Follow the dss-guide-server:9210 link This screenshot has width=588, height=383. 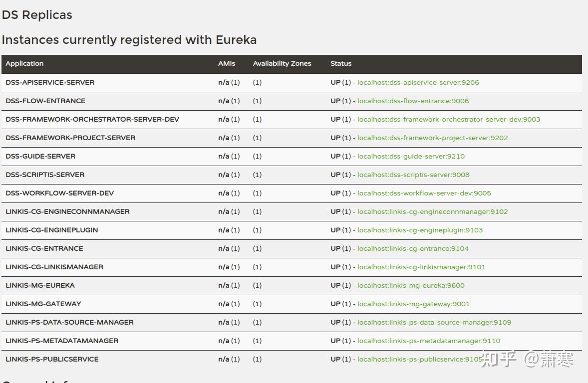(x=411, y=156)
